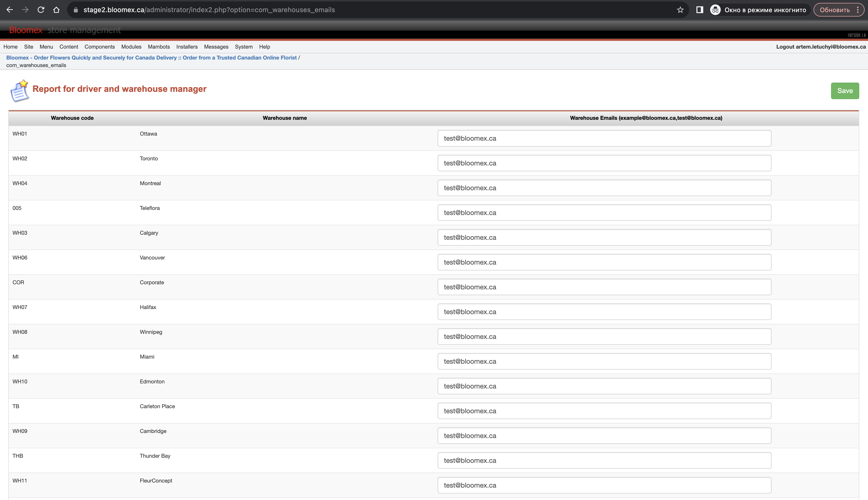
Task: Select warehouse code 005
Action: (17, 208)
